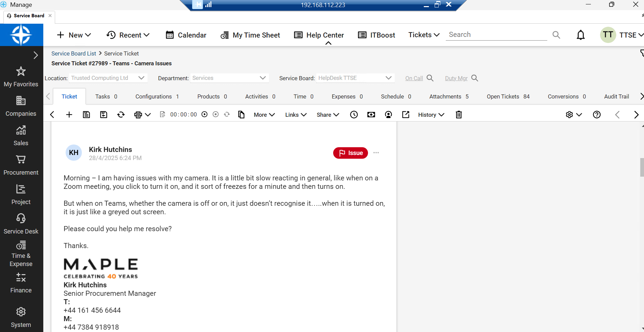Click the Save and Close icon

click(x=103, y=115)
